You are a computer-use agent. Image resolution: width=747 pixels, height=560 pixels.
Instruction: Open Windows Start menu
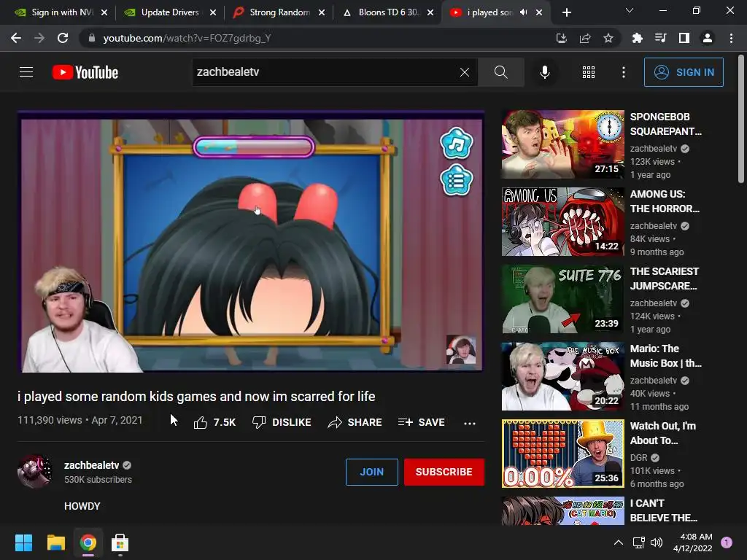point(23,542)
